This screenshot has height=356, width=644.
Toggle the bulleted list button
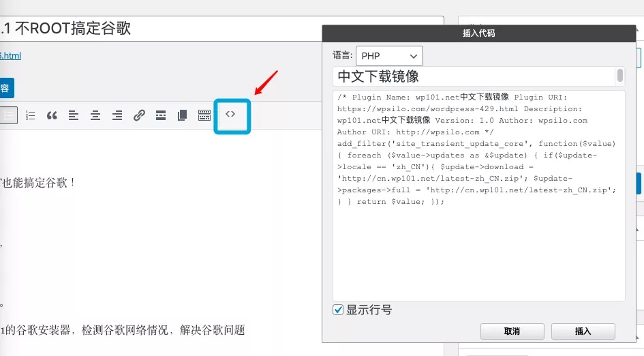coord(9,115)
